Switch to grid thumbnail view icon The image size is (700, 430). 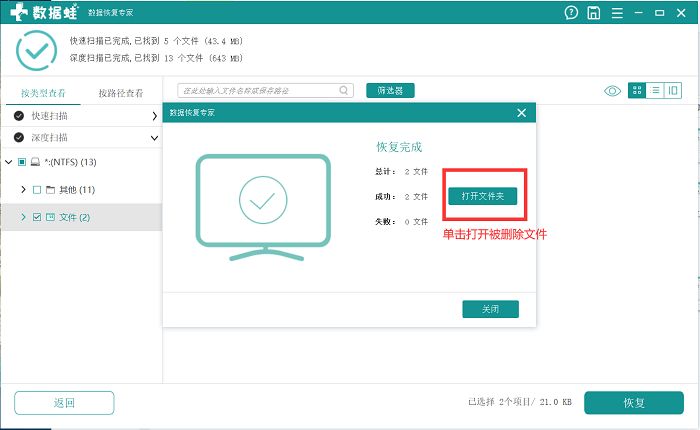click(636, 91)
